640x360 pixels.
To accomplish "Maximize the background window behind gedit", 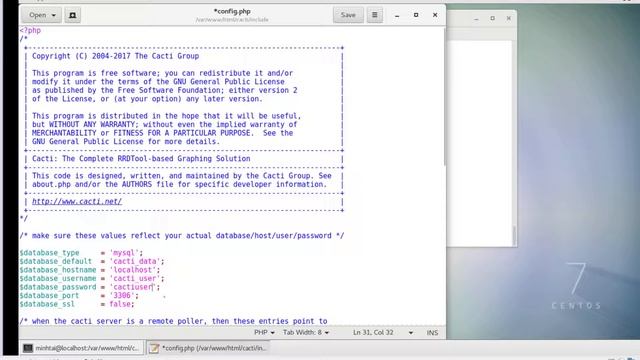I will pos(493,18).
